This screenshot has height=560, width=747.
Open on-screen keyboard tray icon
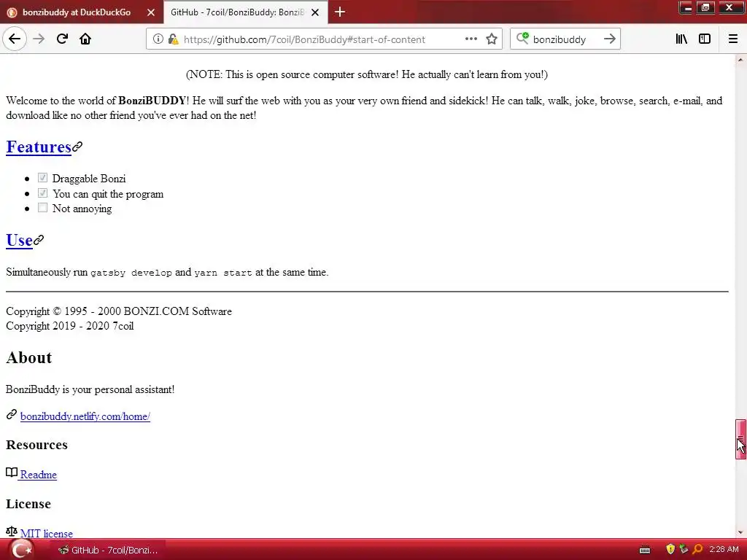[645, 550]
